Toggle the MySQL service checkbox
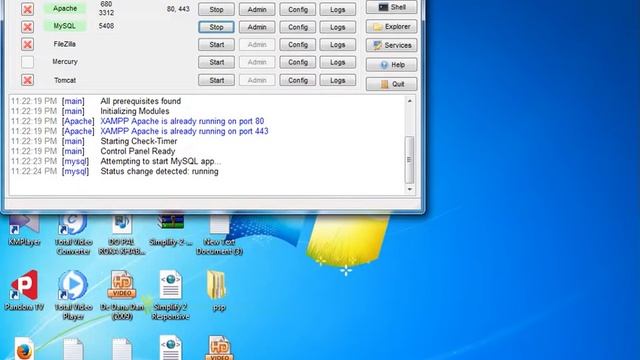Screen dimensions: 640x360 point(27,27)
